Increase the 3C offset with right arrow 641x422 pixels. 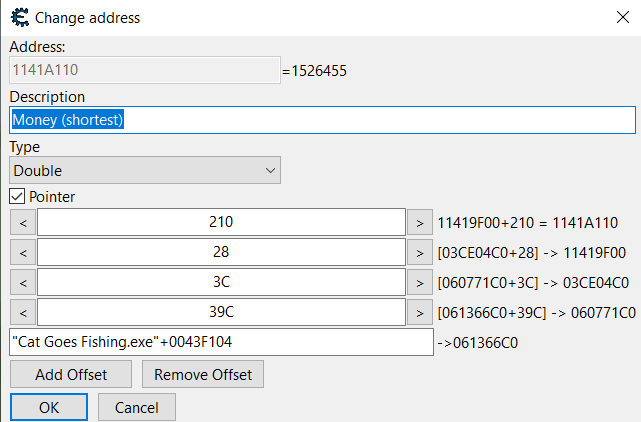click(x=420, y=282)
